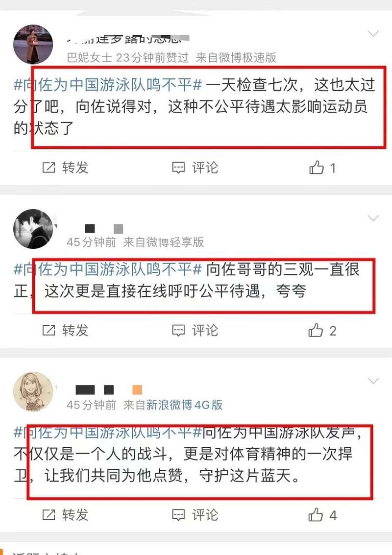Viewport: 392px width, 555px height.
Task: Tap the repost icon on the third post
Action: [x=49, y=515]
